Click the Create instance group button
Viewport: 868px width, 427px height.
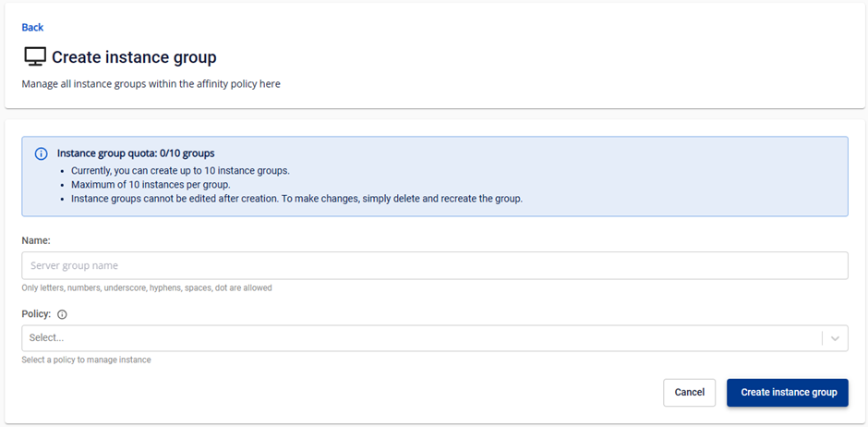point(788,392)
